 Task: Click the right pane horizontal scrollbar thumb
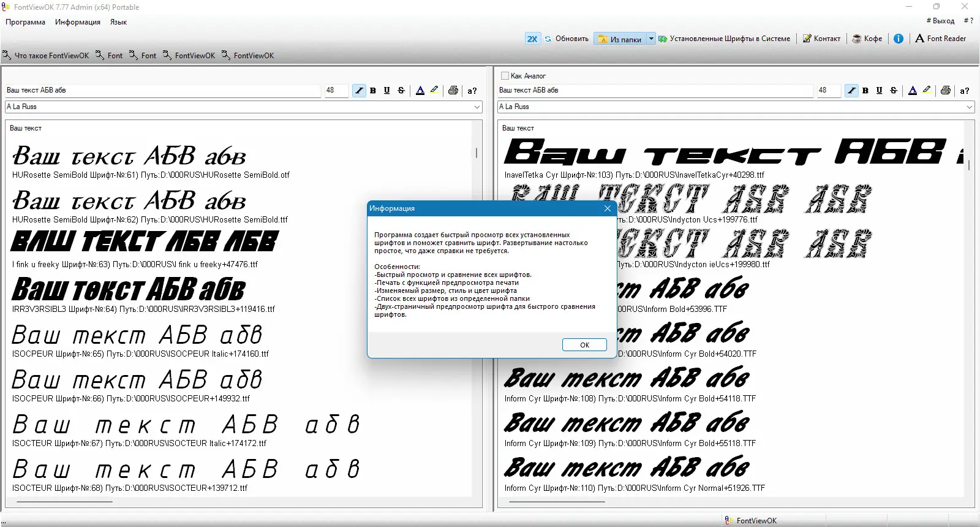click(557, 502)
